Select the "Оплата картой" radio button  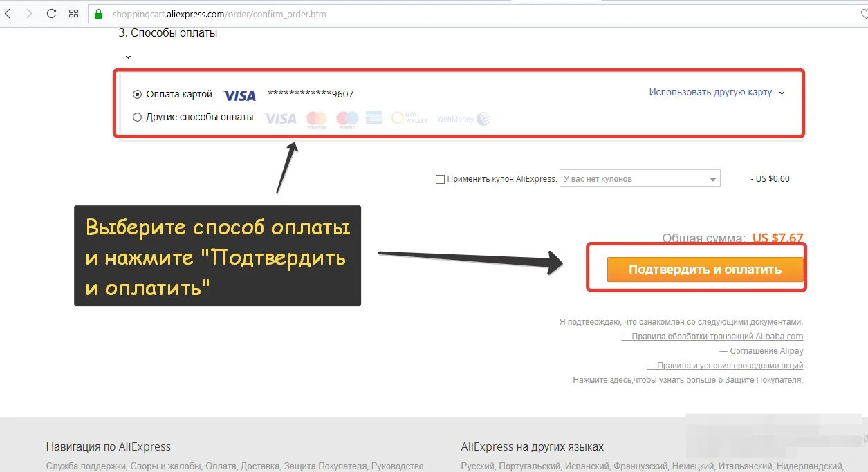point(137,95)
